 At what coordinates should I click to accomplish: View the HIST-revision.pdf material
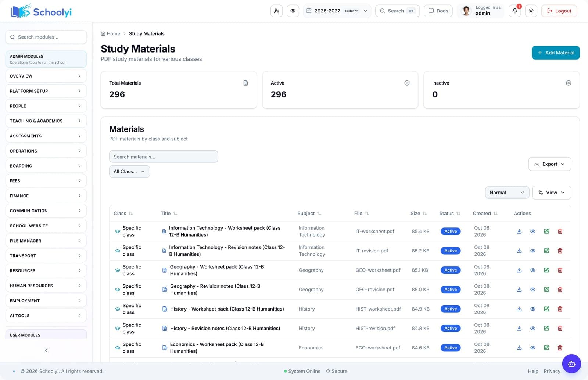click(533, 329)
